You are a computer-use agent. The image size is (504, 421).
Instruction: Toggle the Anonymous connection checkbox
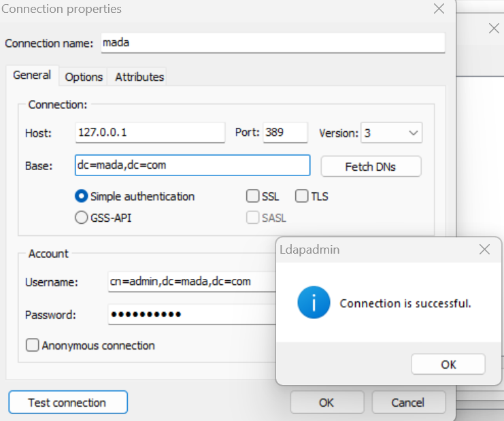tap(33, 346)
